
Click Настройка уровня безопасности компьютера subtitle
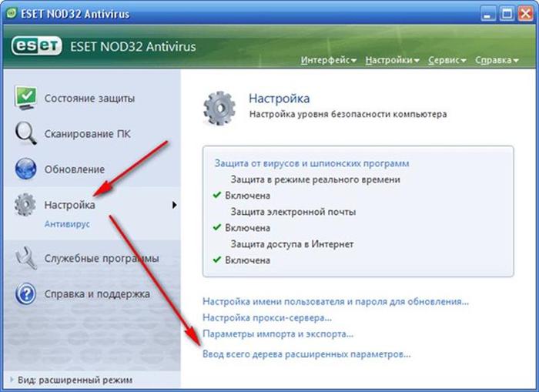(x=348, y=114)
